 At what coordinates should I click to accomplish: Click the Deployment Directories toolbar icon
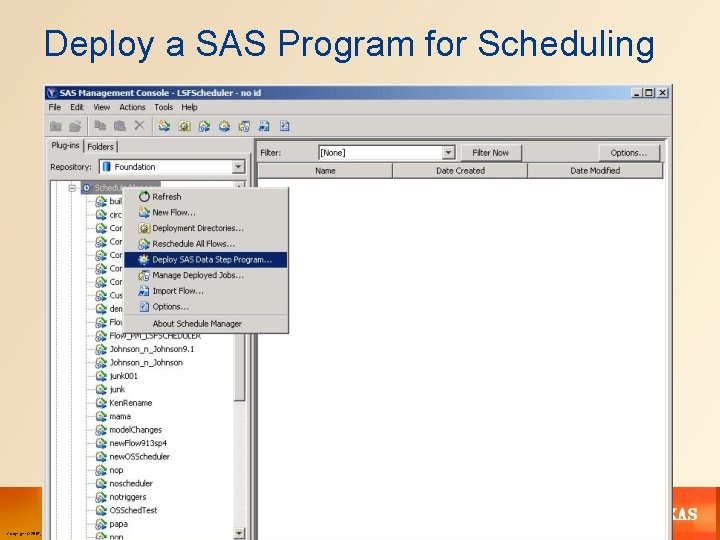pos(185,126)
